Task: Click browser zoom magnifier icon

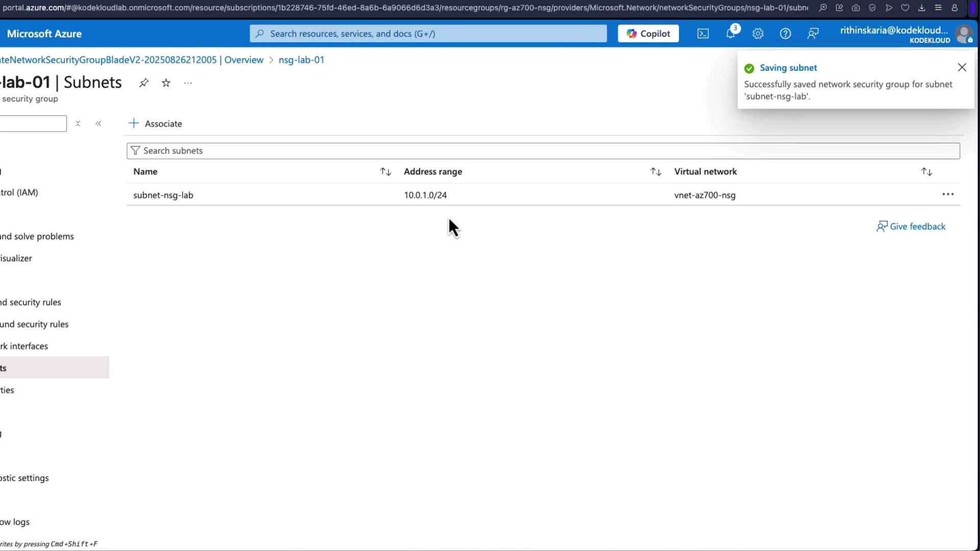Action: [x=823, y=8]
